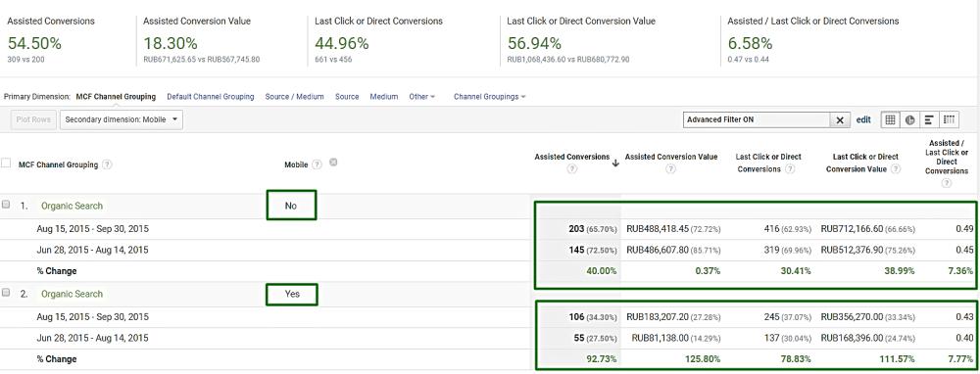
Task: Expand the Channel Groupings menu
Action: 489,97
